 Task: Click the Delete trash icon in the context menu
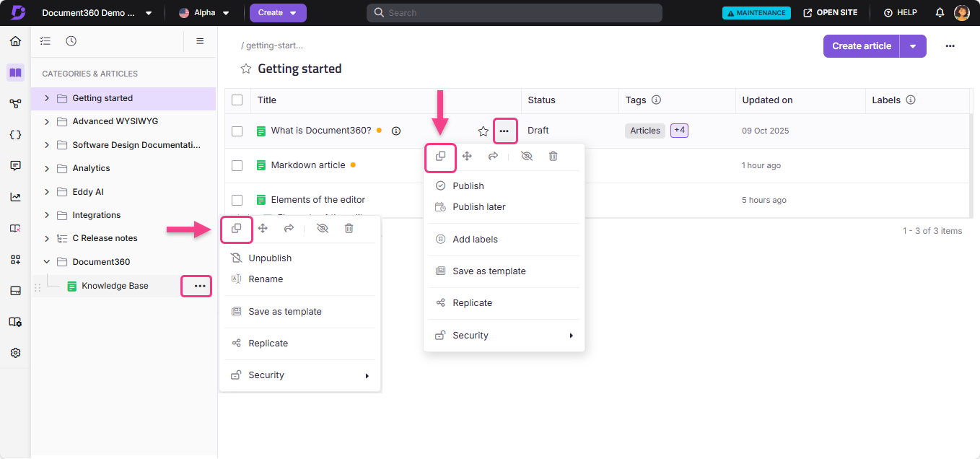(x=553, y=156)
